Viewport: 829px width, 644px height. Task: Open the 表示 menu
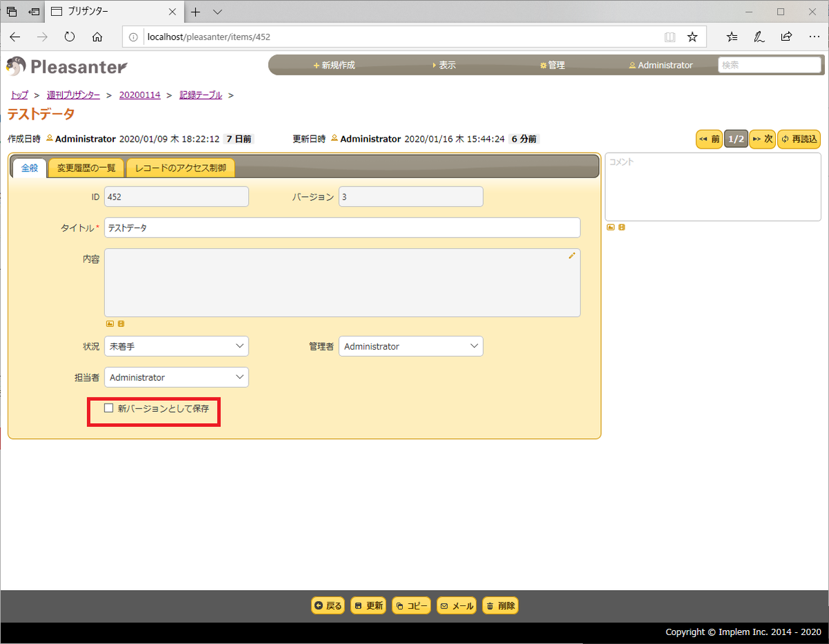tap(444, 65)
